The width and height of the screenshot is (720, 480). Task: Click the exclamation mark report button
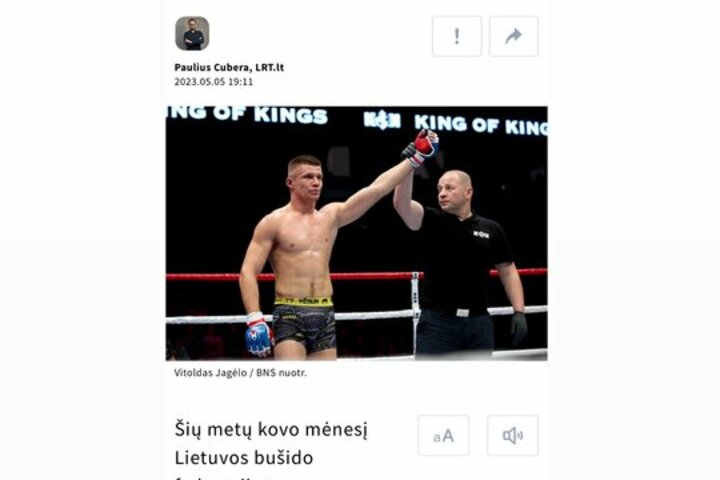(457, 36)
